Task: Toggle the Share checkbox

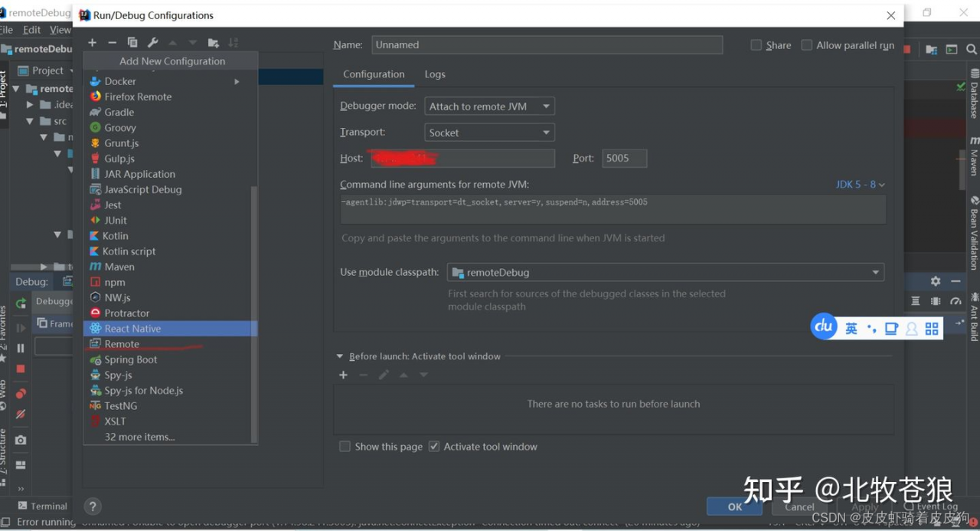Action: tap(756, 45)
